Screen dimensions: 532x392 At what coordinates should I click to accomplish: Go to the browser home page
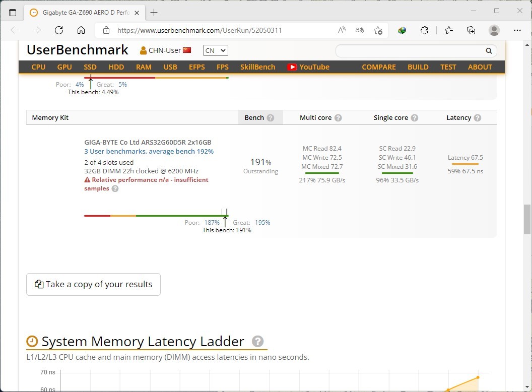pos(81,30)
